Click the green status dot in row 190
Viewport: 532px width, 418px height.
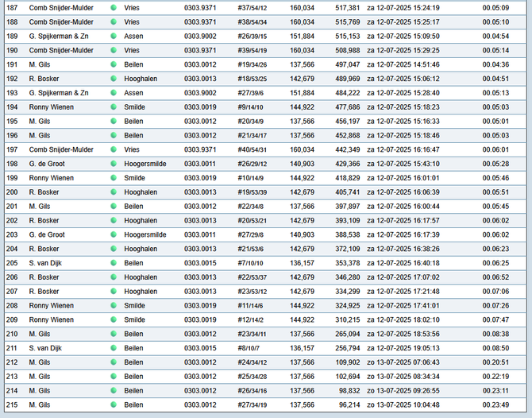click(114, 50)
